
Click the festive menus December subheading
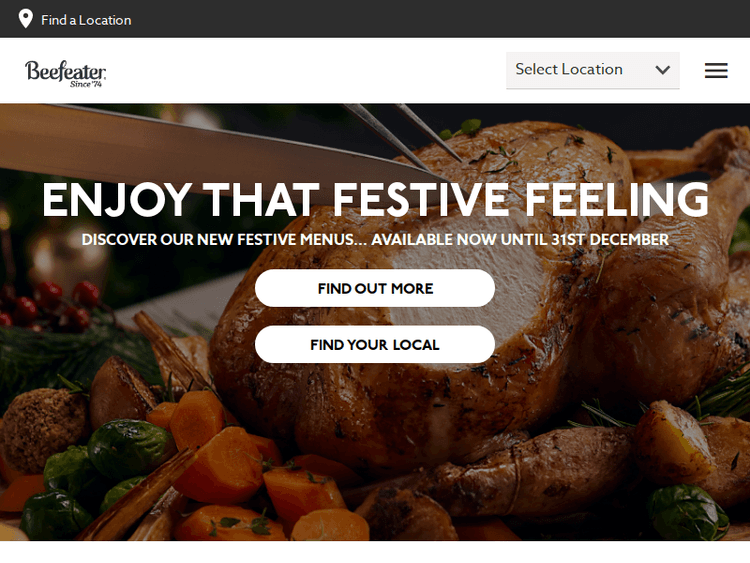[375, 239]
